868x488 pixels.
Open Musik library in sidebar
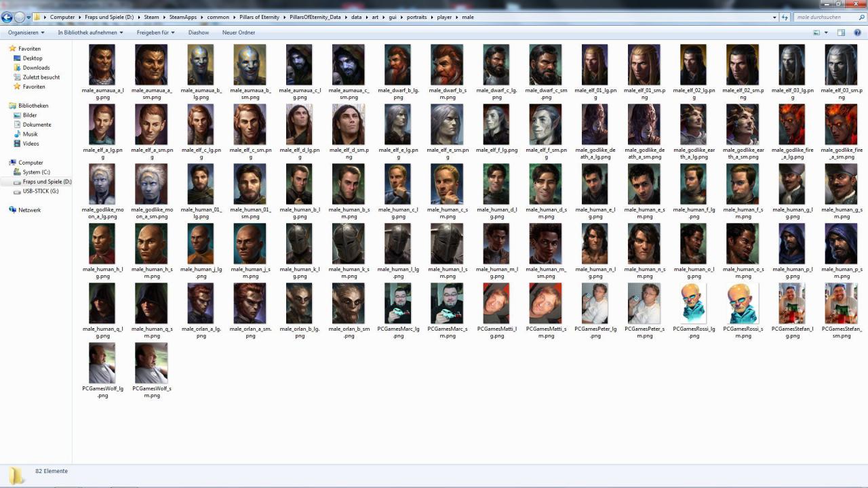(30, 134)
